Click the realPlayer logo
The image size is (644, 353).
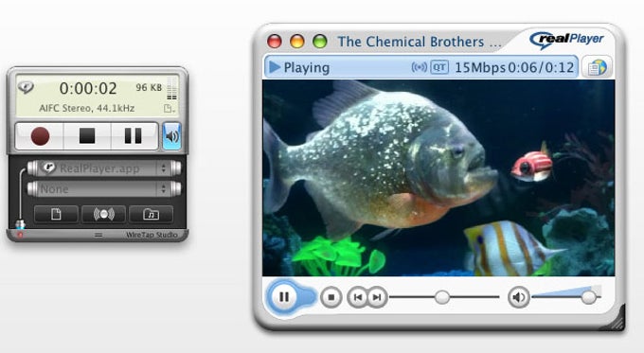pos(566,41)
